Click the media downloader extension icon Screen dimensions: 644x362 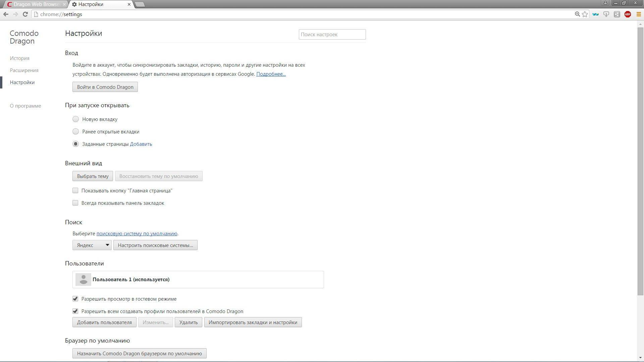(x=606, y=14)
